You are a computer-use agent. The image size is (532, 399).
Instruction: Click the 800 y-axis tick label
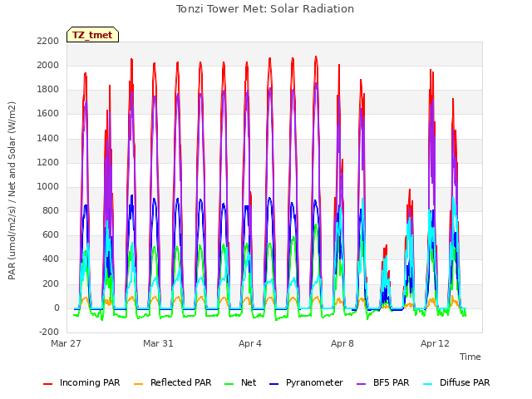(51, 210)
